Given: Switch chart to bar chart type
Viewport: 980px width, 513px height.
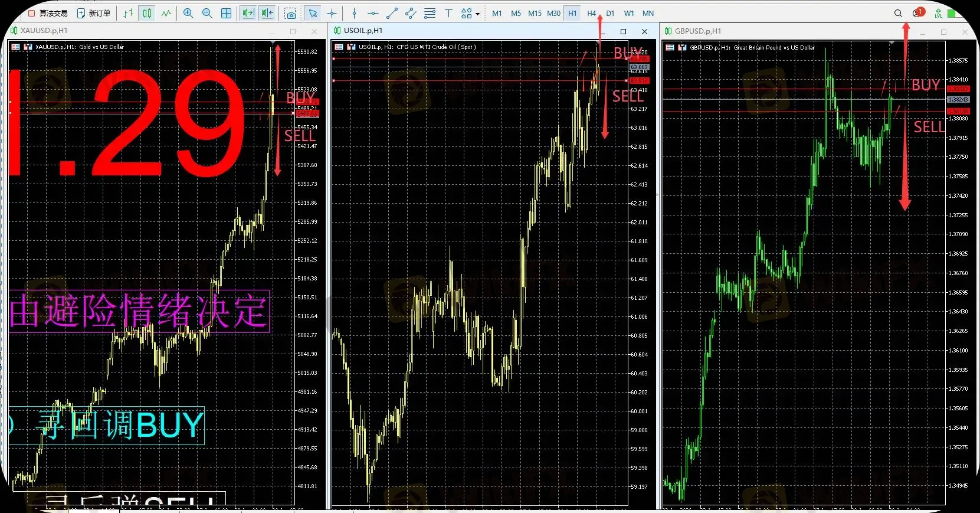Looking at the screenshot, I should pos(128,13).
